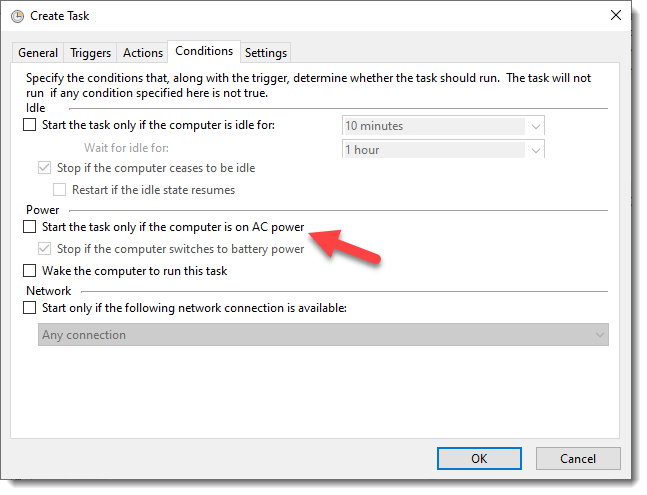Enable start only on AC power
647x495 pixels.
pyautogui.click(x=30, y=226)
